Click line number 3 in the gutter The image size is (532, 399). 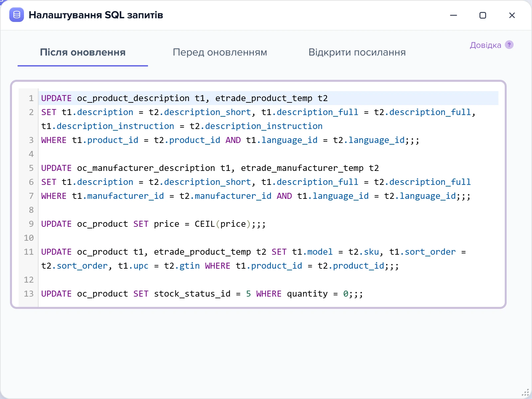pyautogui.click(x=31, y=140)
